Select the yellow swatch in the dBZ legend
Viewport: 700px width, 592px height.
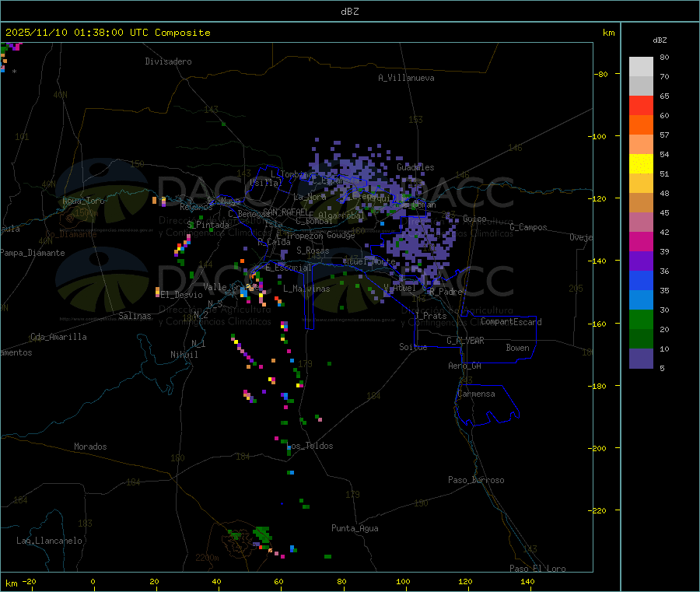641,163
